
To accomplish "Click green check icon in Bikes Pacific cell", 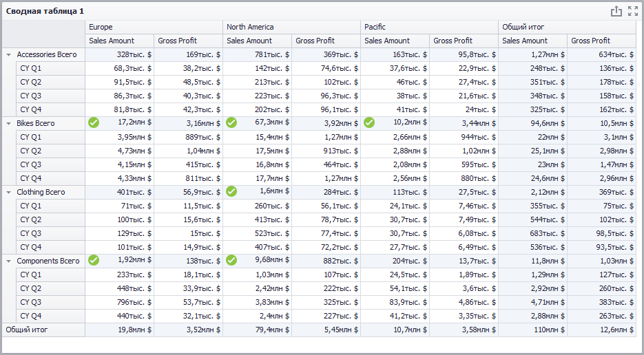I will [369, 122].
